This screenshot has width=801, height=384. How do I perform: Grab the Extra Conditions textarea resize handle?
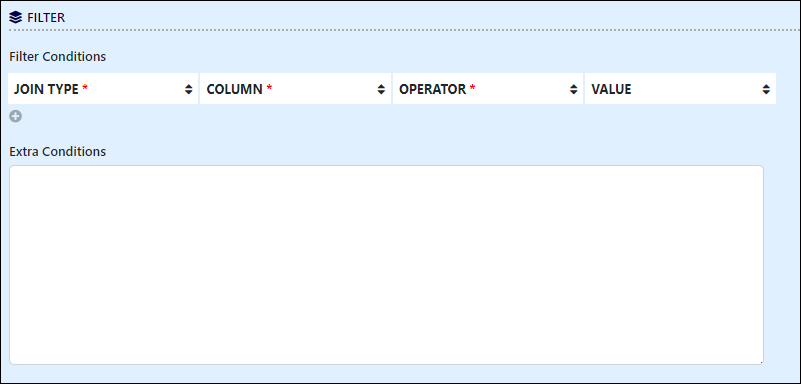pyautogui.click(x=761, y=362)
